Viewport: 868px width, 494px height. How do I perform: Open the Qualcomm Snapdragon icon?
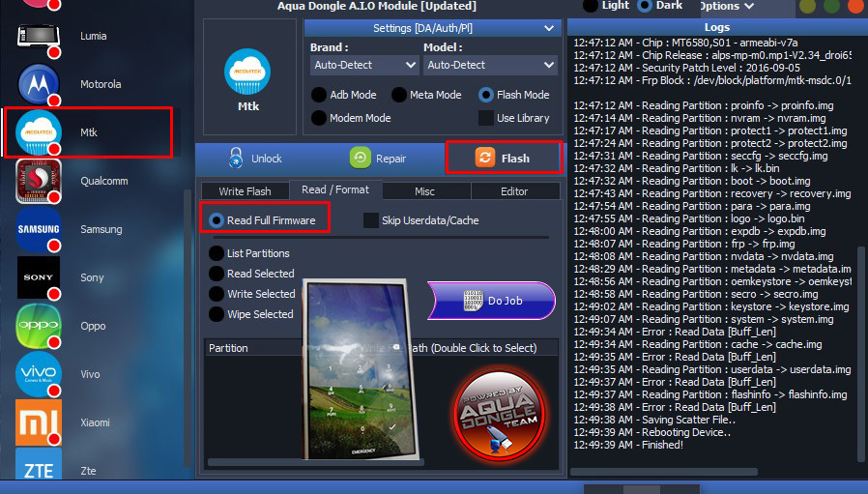(39, 181)
